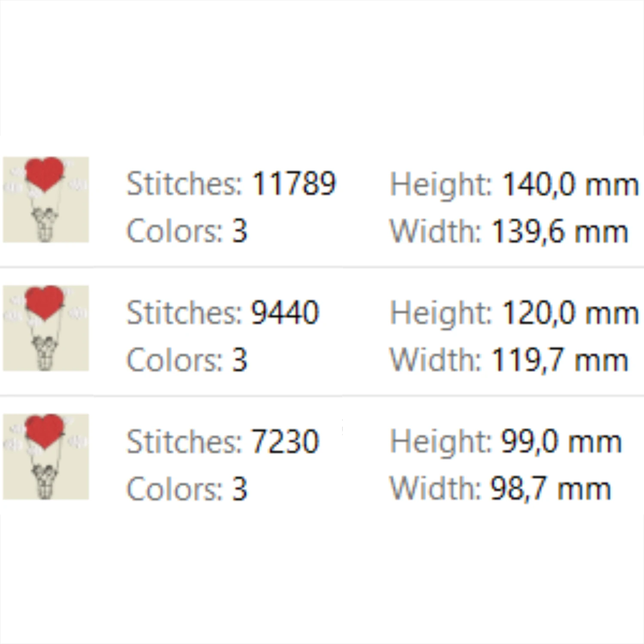Click the Stitches label of the smallest design

click(185, 441)
